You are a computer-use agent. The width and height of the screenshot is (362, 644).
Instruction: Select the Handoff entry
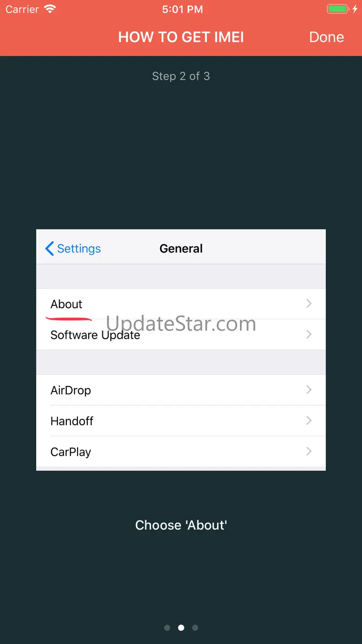(x=181, y=421)
